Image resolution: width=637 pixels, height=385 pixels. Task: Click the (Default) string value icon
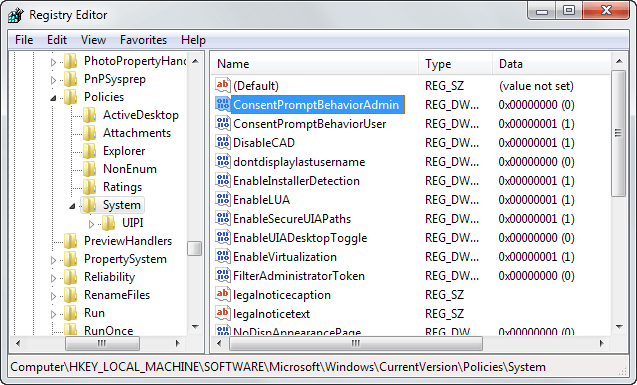[223, 85]
